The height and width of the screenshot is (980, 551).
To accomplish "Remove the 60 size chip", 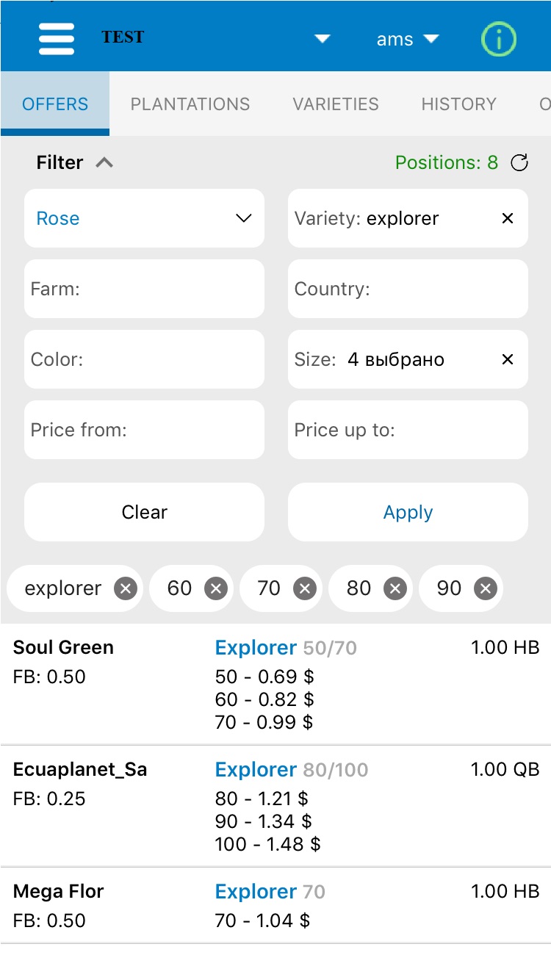I will pos(216,588).
